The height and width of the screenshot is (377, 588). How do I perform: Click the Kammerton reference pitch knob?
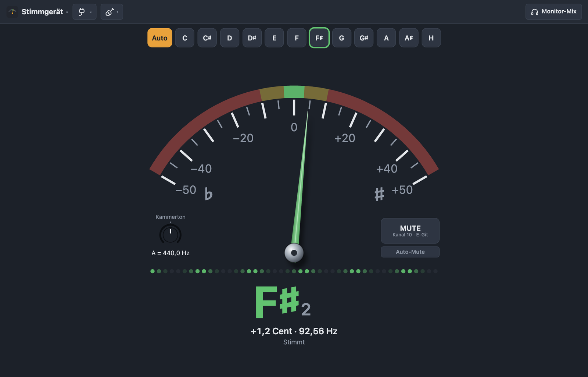pyautogui.click(x=171, y=234)
